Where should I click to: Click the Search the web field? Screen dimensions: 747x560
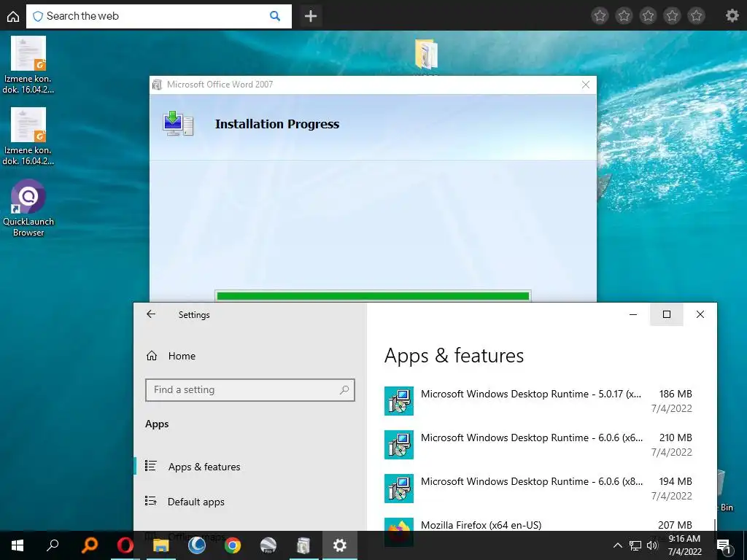[158, 16]
